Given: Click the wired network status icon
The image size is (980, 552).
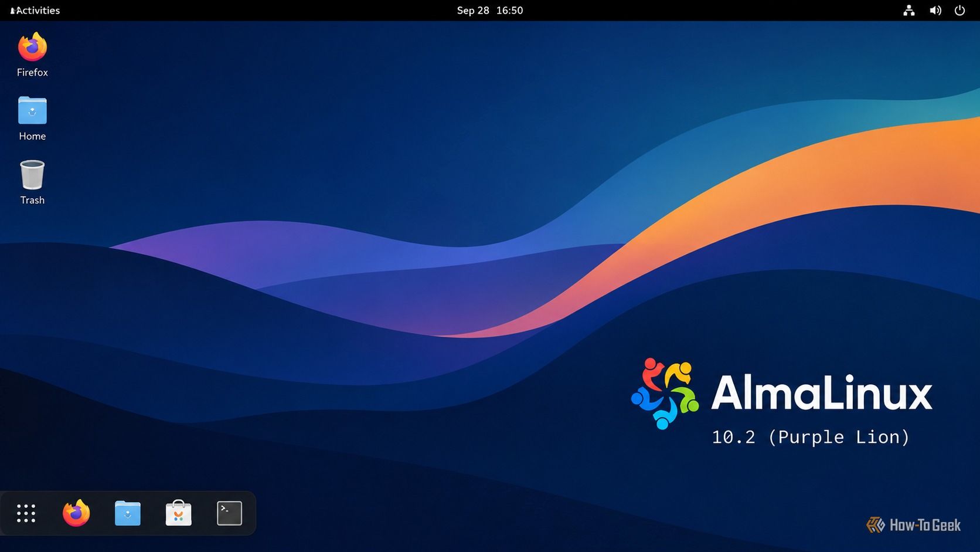Looking at the screenshot, I should click(x=908, y=10).
